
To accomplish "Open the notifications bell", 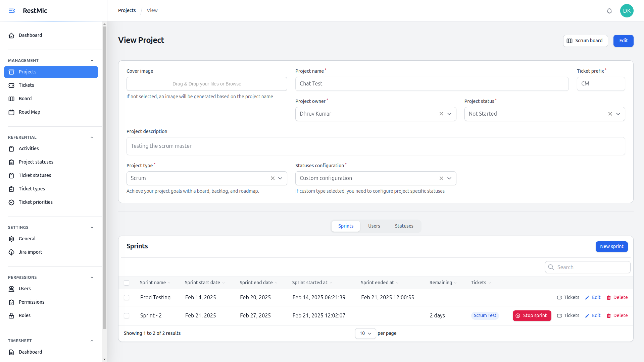I will [x=609, y=10].
